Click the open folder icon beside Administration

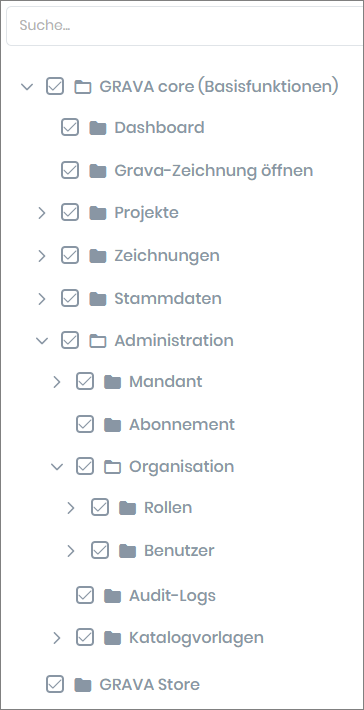(98, 341)
